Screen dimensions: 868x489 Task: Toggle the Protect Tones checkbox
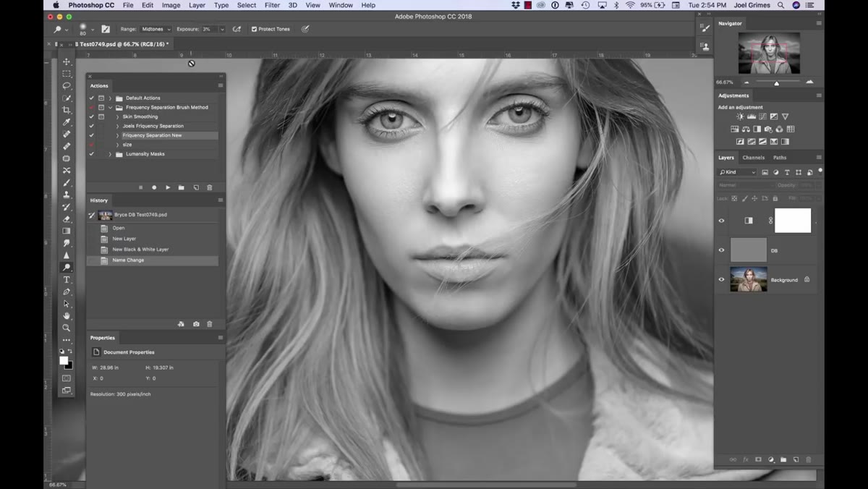(254, 29)
